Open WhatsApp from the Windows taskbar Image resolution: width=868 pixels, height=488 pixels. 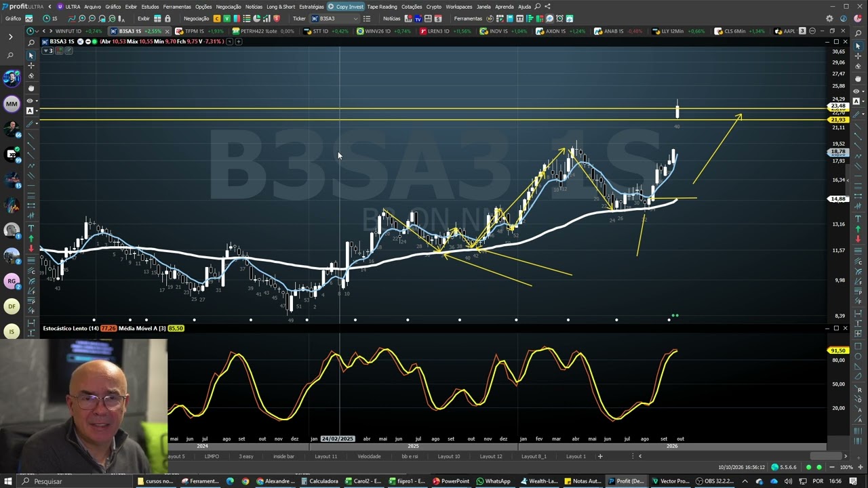(493, 481)
